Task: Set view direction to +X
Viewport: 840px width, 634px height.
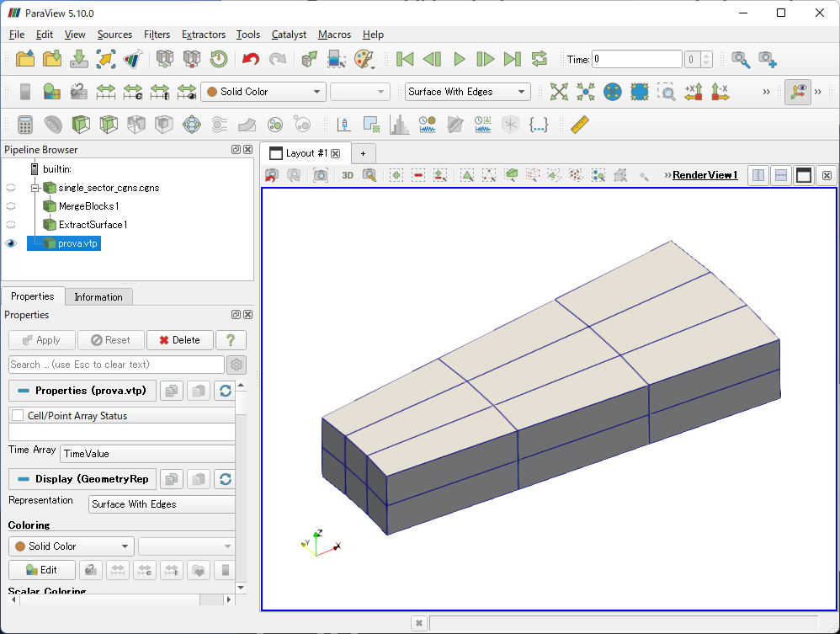Action: click(x=694, y=92)
